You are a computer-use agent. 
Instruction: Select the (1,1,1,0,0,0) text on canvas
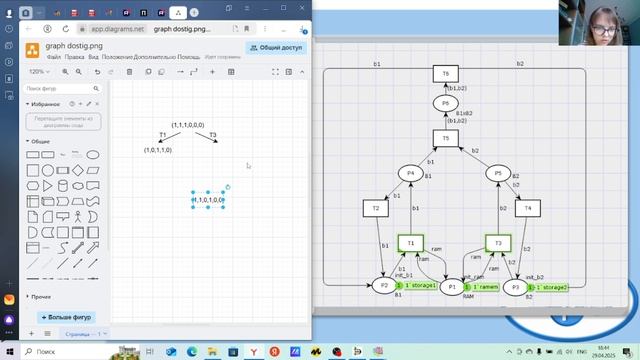click(x=188, y=125)
